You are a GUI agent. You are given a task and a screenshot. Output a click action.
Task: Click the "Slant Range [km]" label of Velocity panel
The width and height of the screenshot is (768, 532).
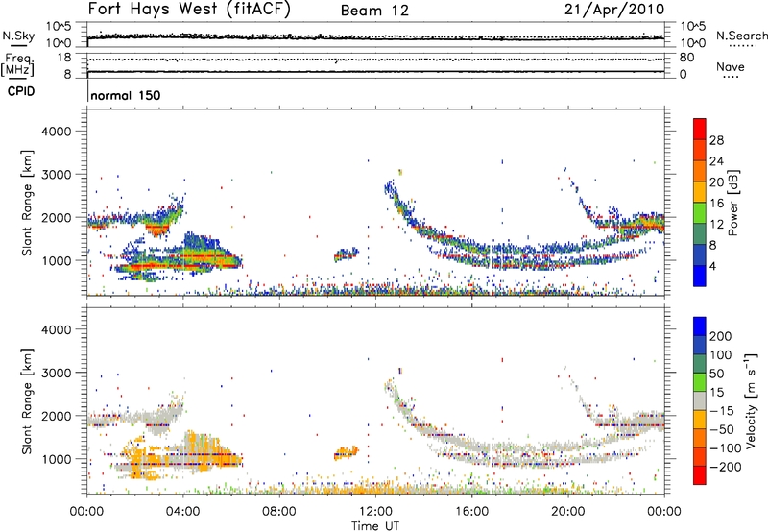pyautogui.click(x=27, y=400)
